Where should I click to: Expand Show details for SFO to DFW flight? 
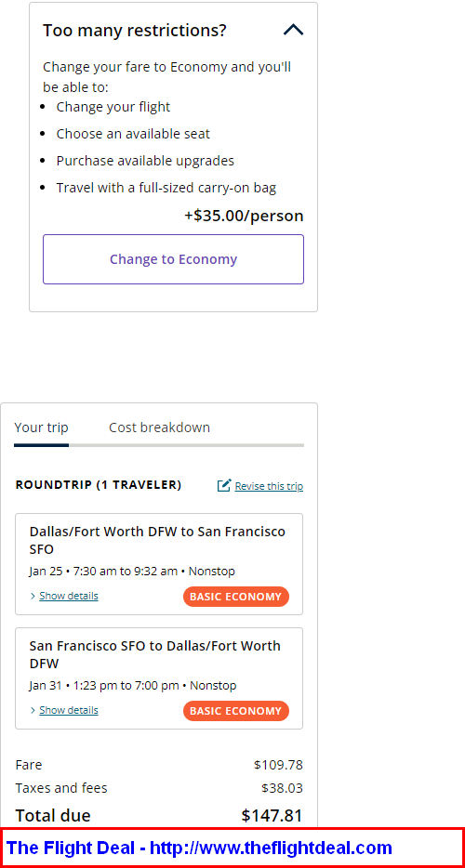[x=69, y=710]
